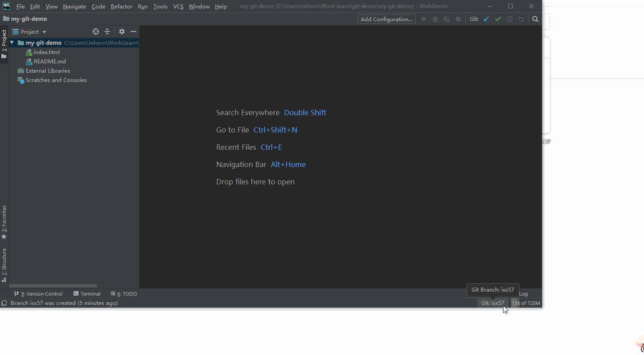Click Collapse All icon in Project panel
Viewport: 644px width, 355px height.
pyautogui.click(x=107, y=31)
